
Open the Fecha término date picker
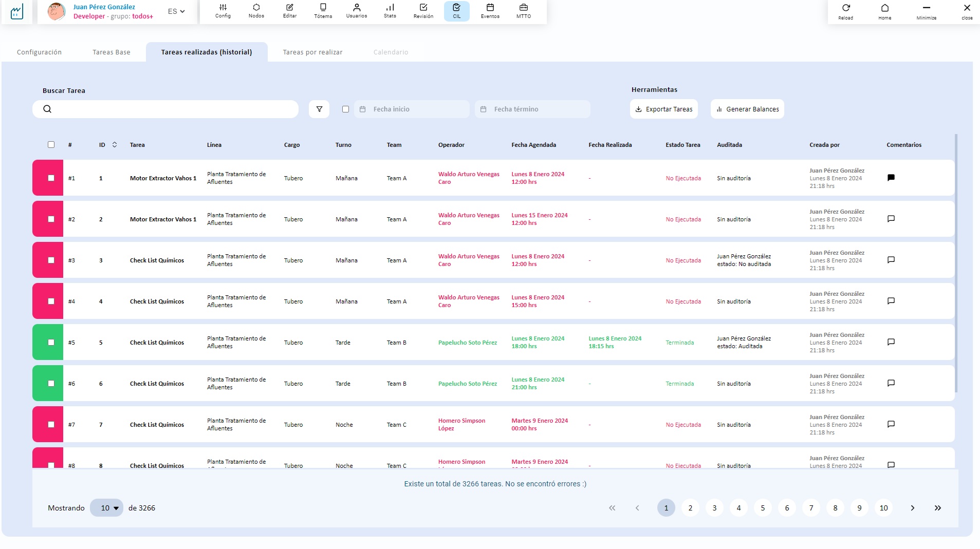[x=532, y=109]
